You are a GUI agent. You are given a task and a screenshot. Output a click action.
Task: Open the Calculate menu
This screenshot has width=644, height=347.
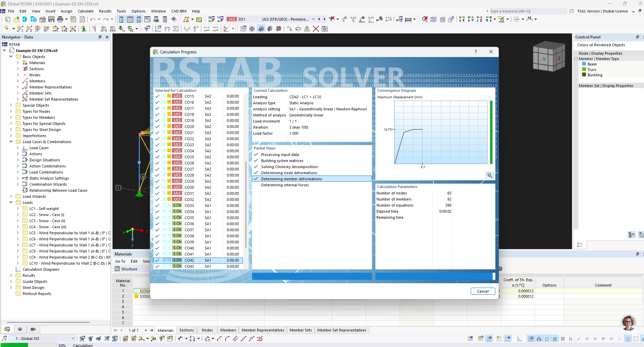pyautogui.click(x=85, y=11)
